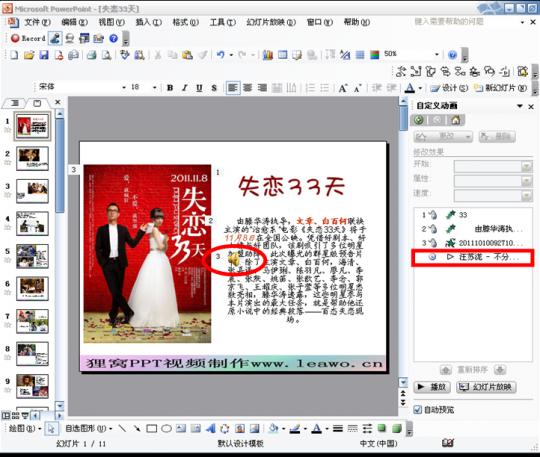Open the font name dropdown showing 宋体
540x457 pixels.
pyautogui.click(x=124, y=87)
